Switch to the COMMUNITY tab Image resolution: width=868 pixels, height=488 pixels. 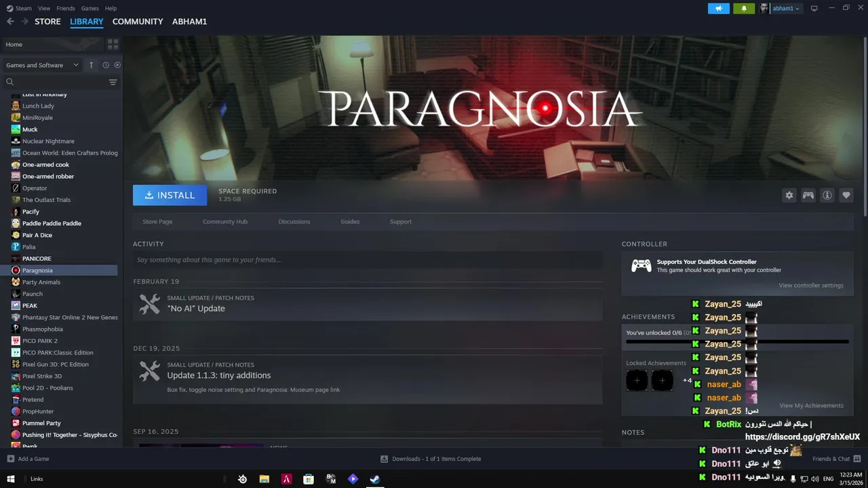(138, 22)
